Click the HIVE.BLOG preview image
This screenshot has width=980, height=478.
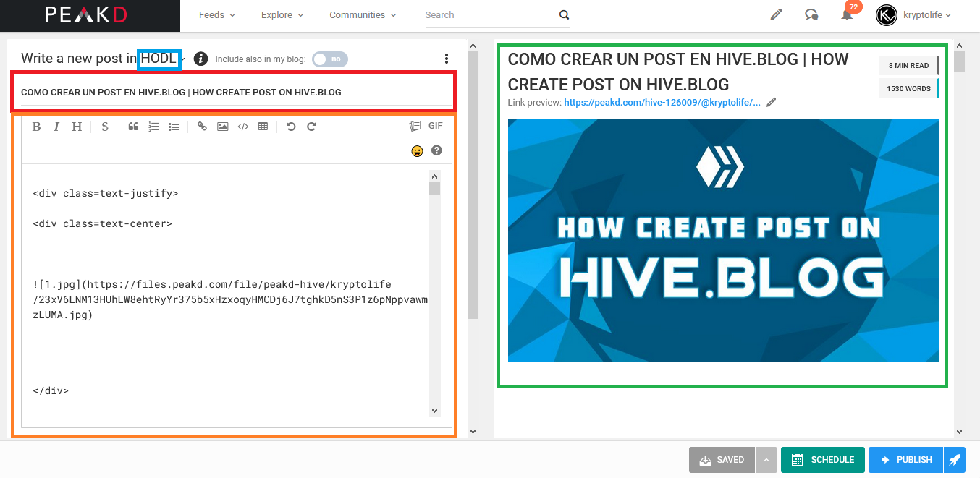point(723,240)
